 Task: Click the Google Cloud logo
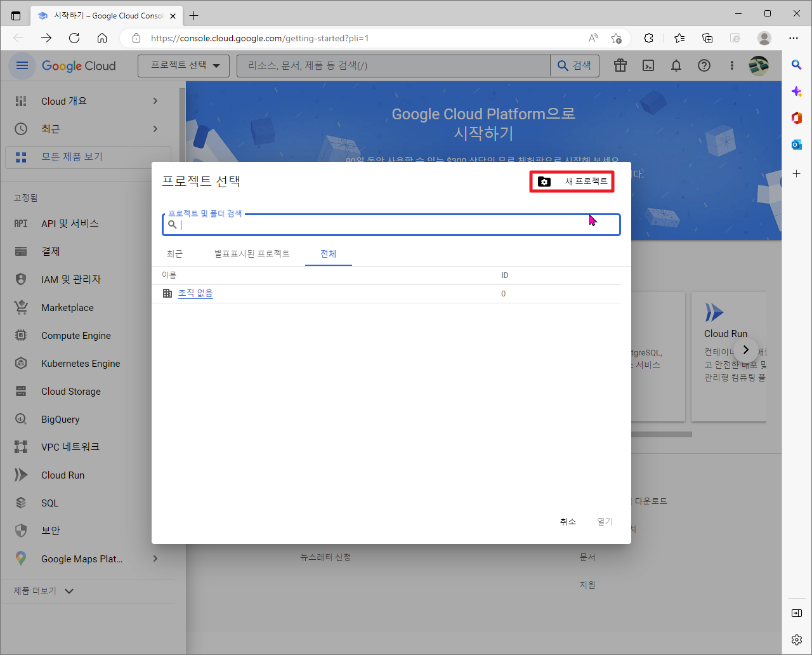[79, 66]
